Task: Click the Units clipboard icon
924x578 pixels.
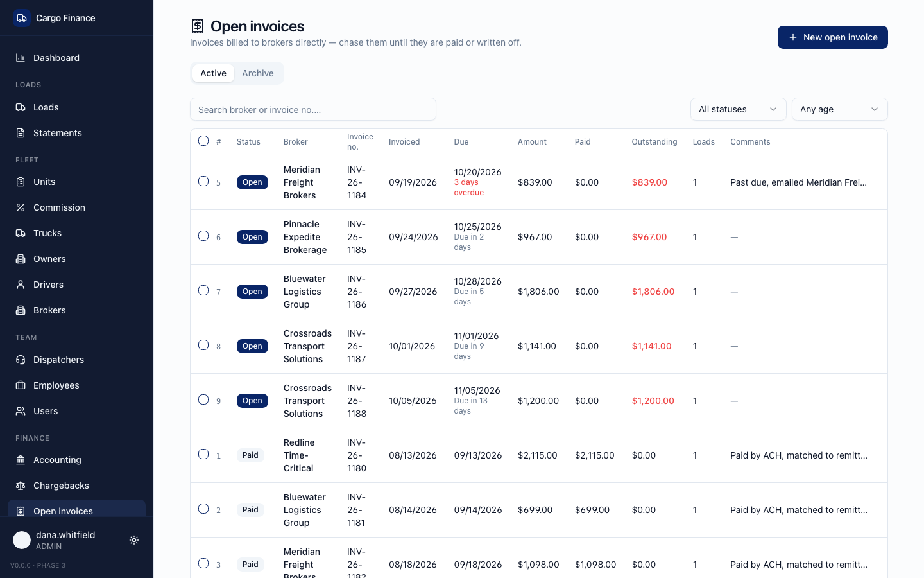Action: (21, 182)
